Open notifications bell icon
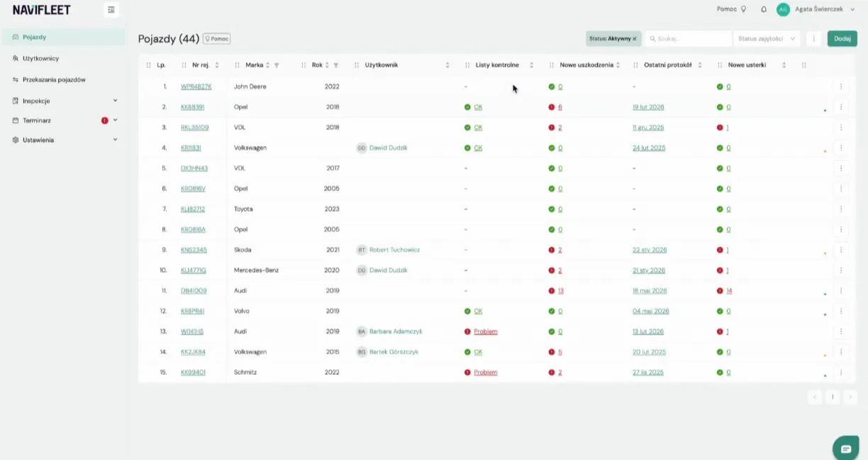The height and width of the screenshot is (460, 868). [764, 9]
